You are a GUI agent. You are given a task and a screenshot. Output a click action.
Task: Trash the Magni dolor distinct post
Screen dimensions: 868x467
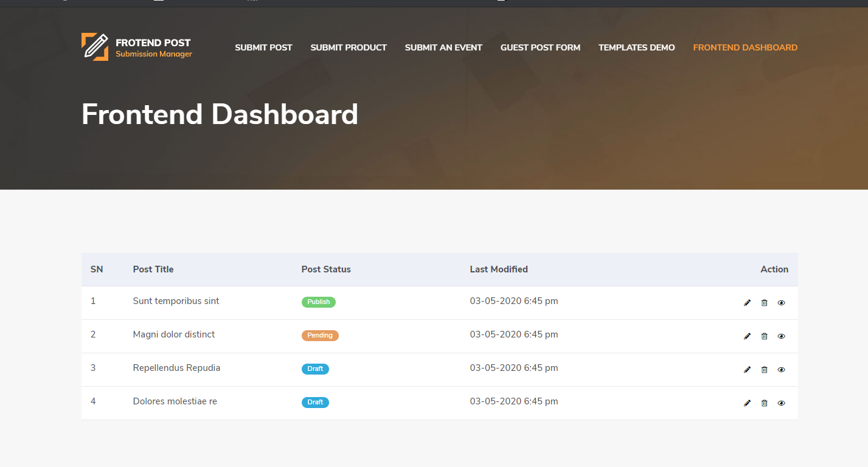click(x=765, y=336)
